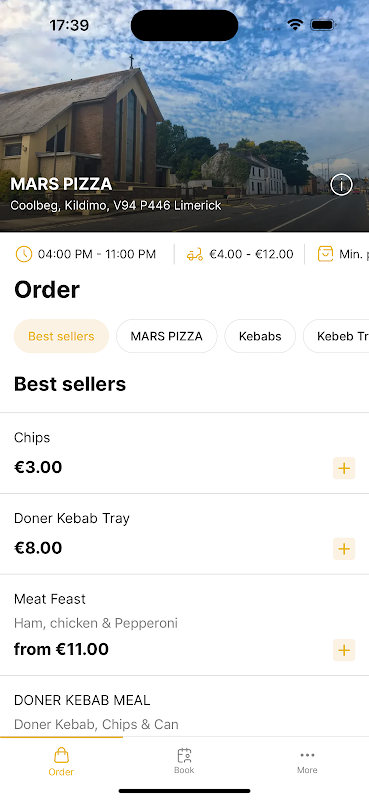Add Doner Kebab Tray with plus icon
369x800 pixels.
(344, 548)
